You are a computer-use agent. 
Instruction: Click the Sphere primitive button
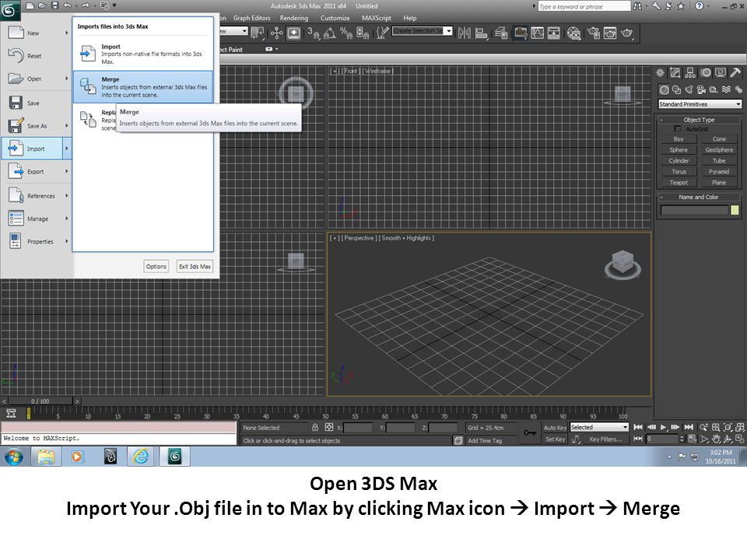[679, 150]
